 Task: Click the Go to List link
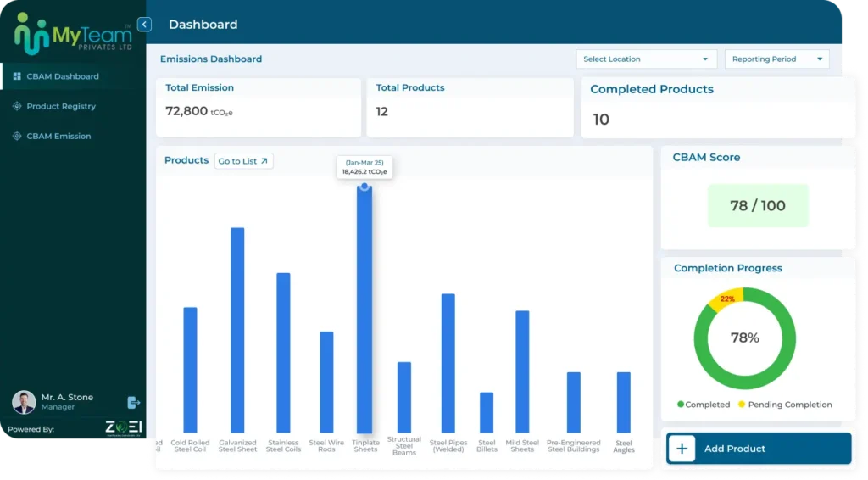pos(243,161)
